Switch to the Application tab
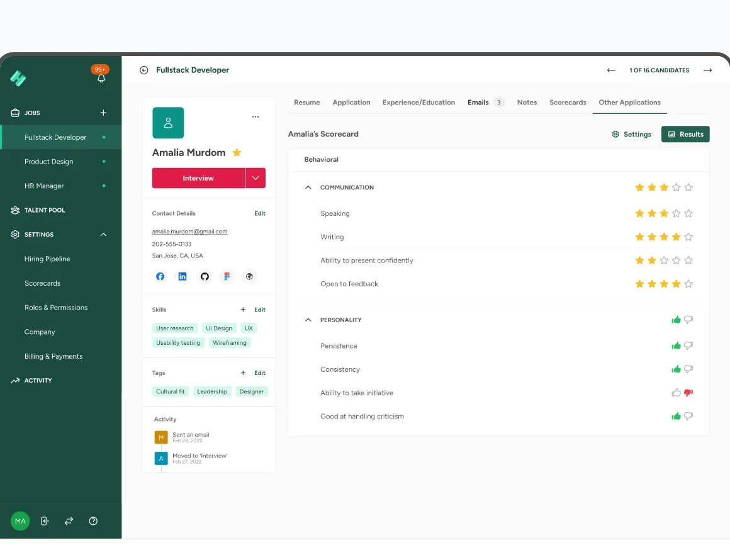 [x=352, y=103]
